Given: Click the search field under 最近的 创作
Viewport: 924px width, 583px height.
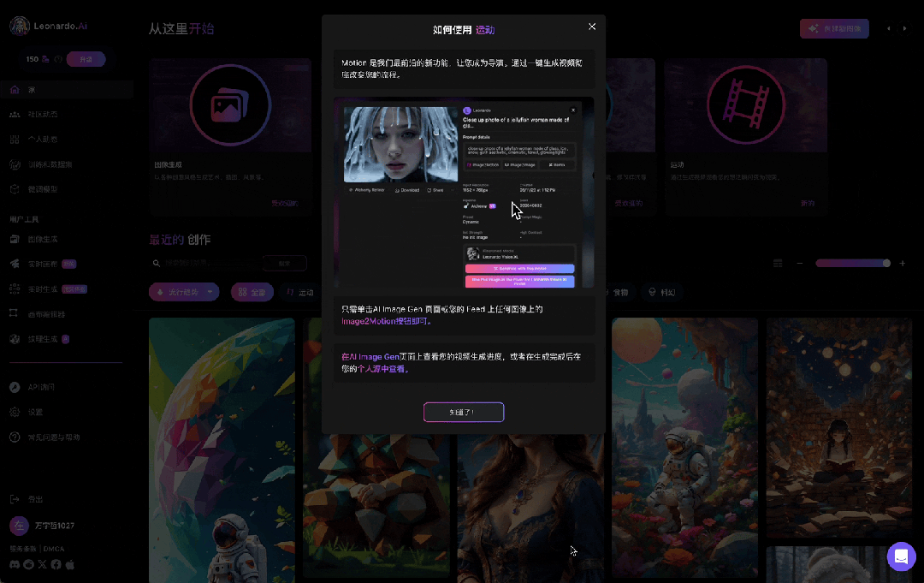Looking at the screenshot, I should pos(211,263).
